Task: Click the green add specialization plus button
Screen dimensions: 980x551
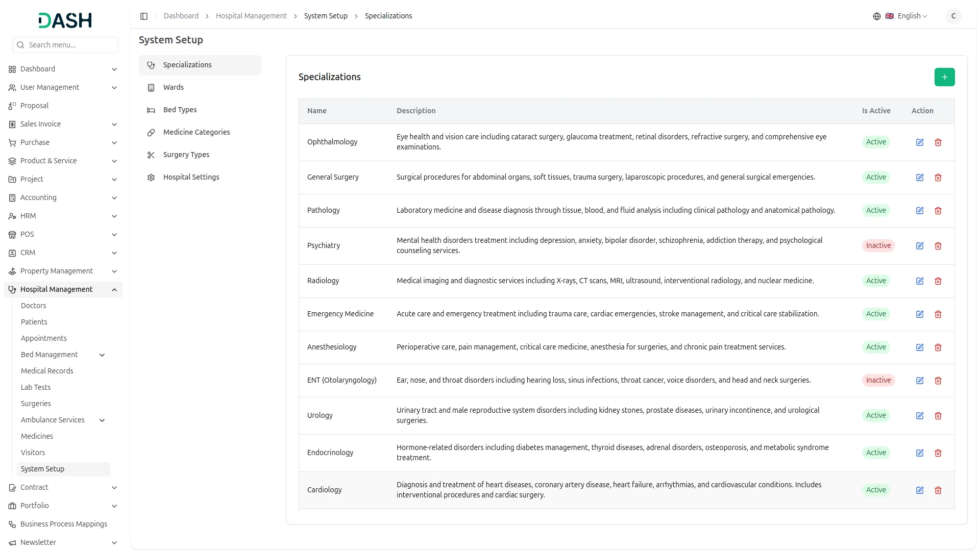Action: pyautogui.click(x=944, y=77)
